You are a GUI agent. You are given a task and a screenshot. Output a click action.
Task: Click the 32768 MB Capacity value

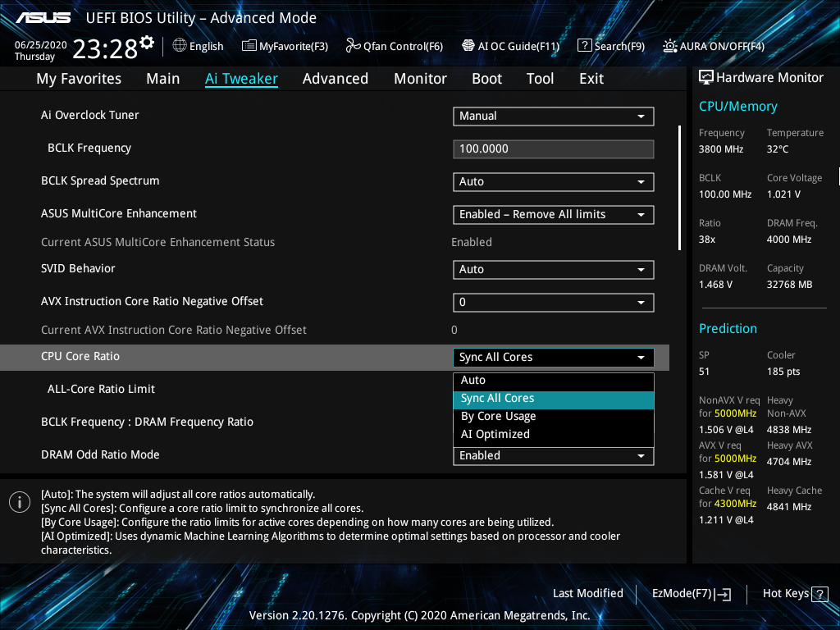coord(790,285)
